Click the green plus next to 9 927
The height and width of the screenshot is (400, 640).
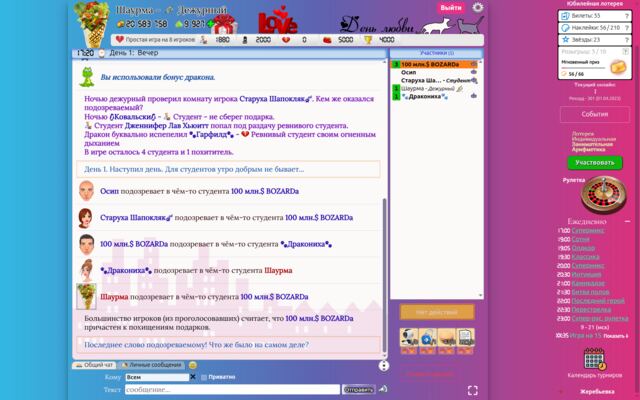point(210,24)
